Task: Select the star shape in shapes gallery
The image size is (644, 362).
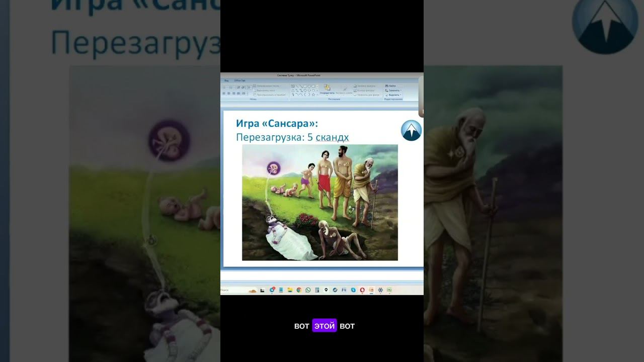Action: click(x=313, y=95)
